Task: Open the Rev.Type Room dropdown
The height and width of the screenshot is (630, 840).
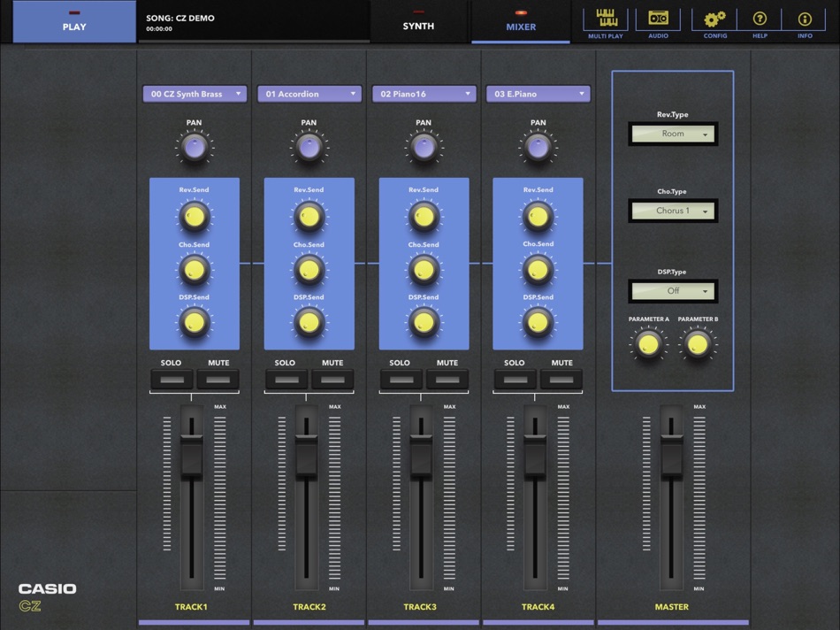Action: coord(673,134)
